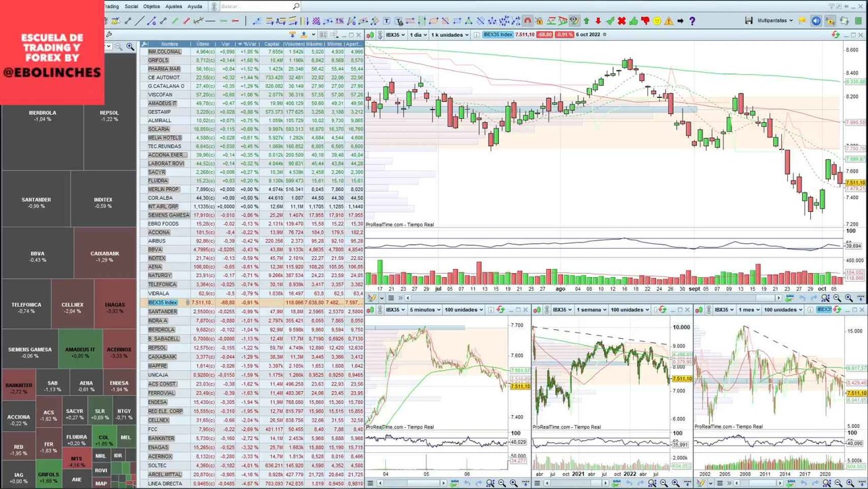Insert the red down arrow marker
Viewport: 868px width, 489px height.
click(x=598, y=21)
